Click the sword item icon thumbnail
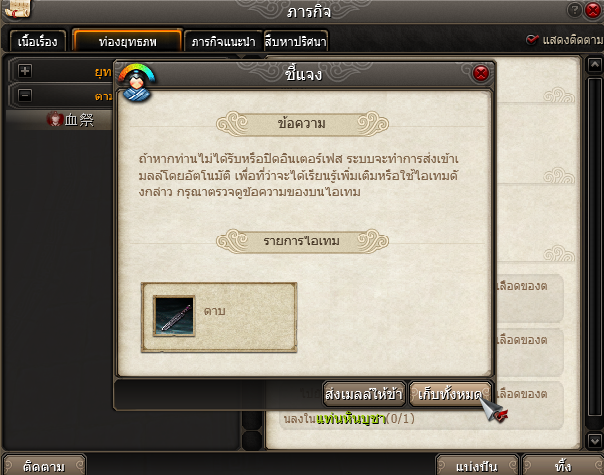Screen dimensions: 604x475 tap(174, 316)
